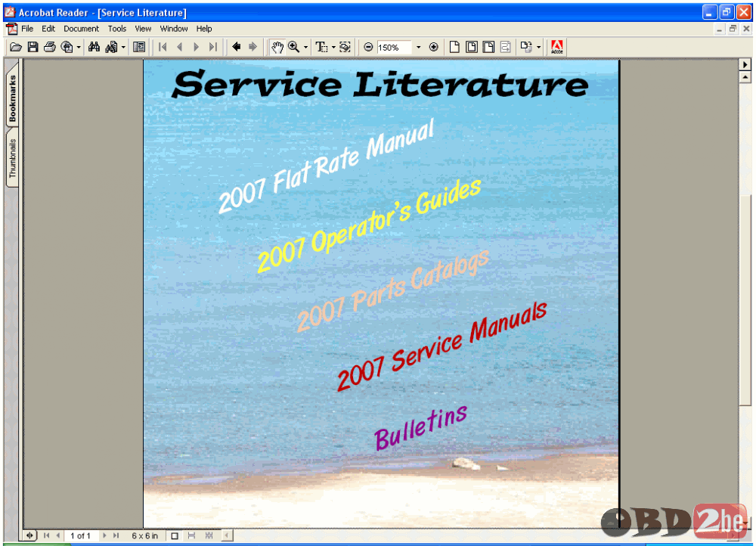
Task: Open the Help menu
Action: click(x=204, y=29)
